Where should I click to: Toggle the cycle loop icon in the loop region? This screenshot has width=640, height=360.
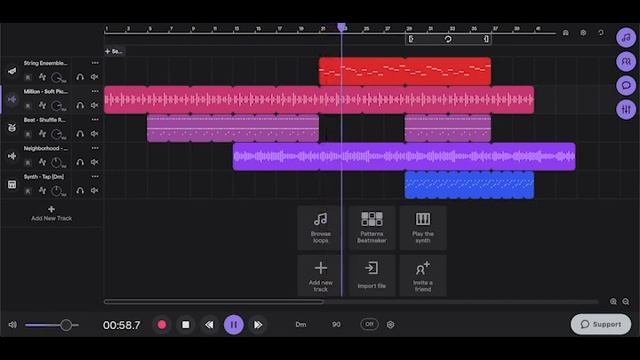pos(448,39)
